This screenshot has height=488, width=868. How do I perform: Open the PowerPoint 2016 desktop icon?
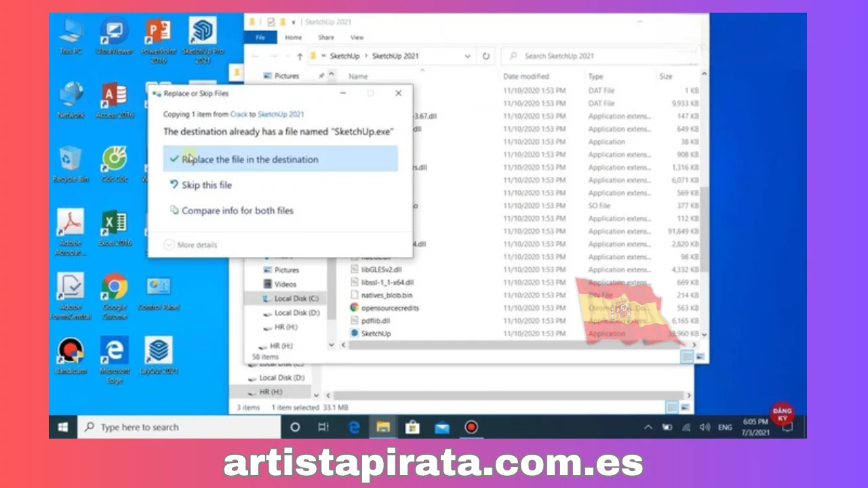pos(158,39)
